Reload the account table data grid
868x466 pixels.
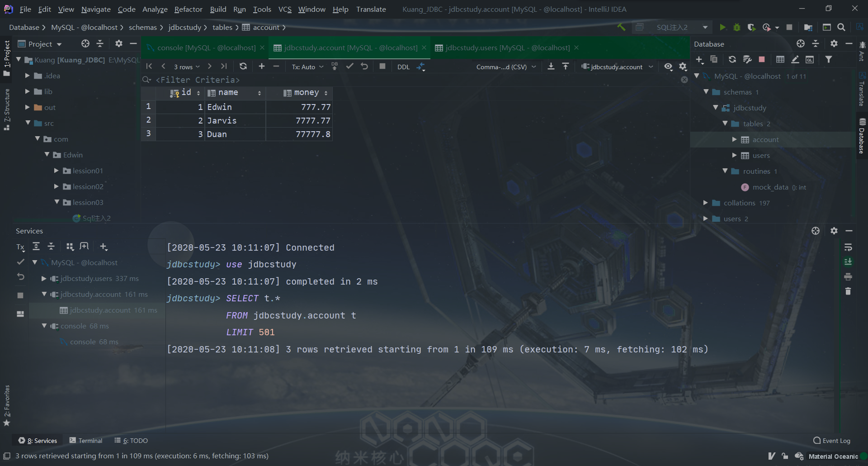click(x=243, y=67)
